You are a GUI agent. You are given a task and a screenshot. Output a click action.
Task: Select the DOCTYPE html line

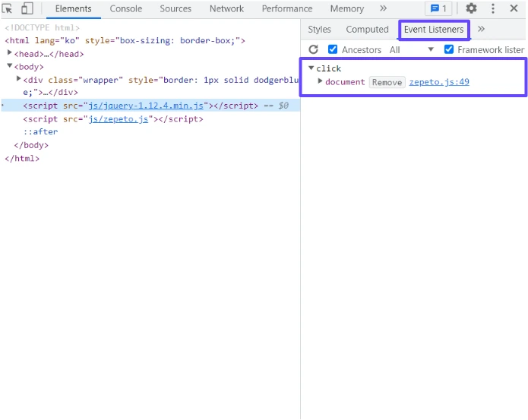pos(42,27)
